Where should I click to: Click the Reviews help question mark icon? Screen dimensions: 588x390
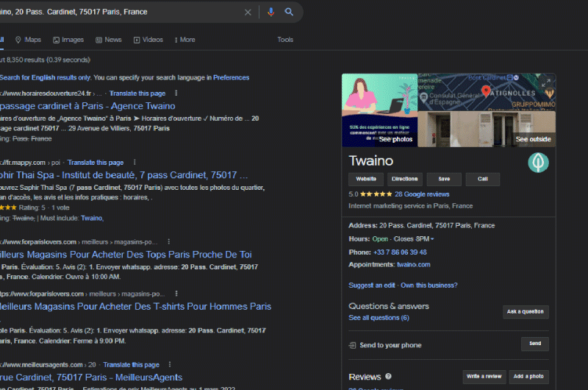click(389, 376)
